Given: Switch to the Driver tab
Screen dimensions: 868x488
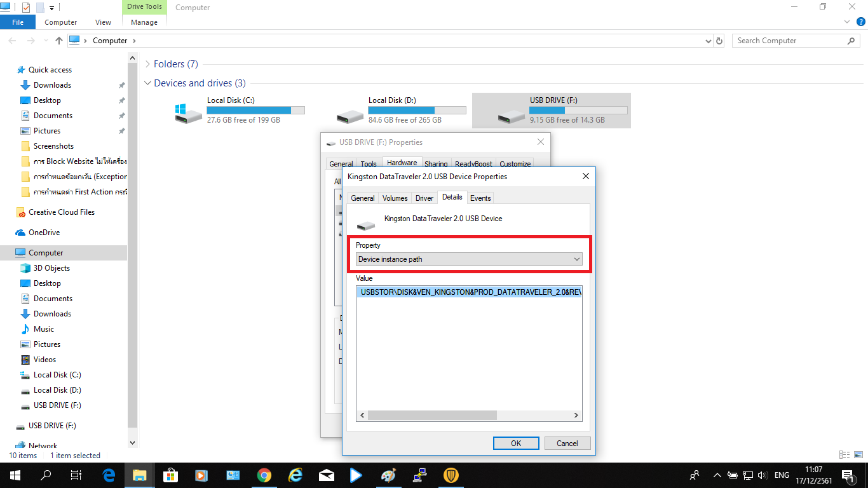Looking at the screenshot, I should click(424, 198).
